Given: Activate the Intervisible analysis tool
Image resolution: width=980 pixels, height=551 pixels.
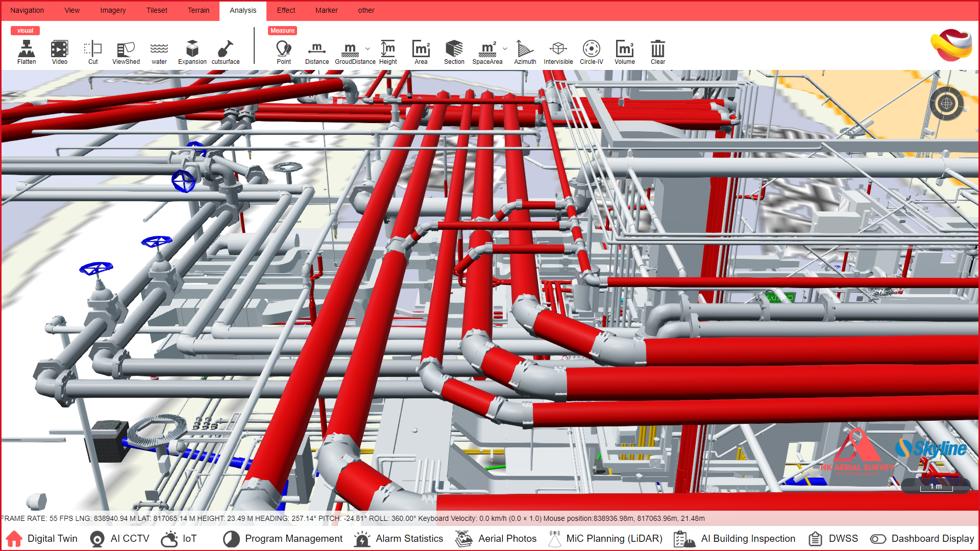Looking at the screenshot, I should point(558,52).
